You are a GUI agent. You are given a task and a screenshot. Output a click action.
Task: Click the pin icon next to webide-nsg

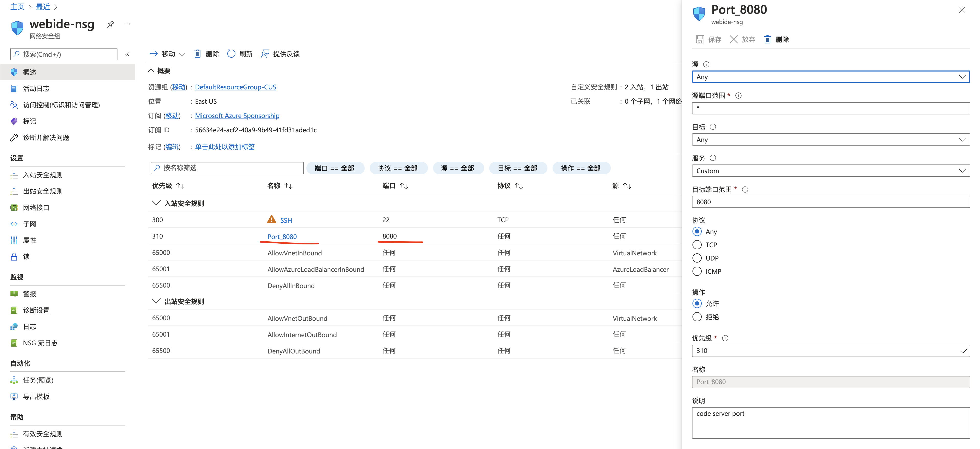(x=111, y=24)
